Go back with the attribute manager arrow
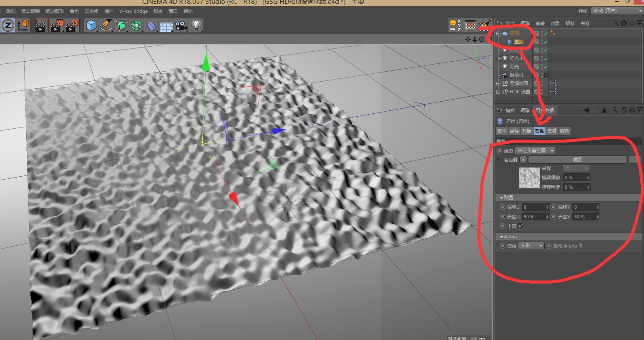This screenshot has width=644, height=340. coord(587,110)
